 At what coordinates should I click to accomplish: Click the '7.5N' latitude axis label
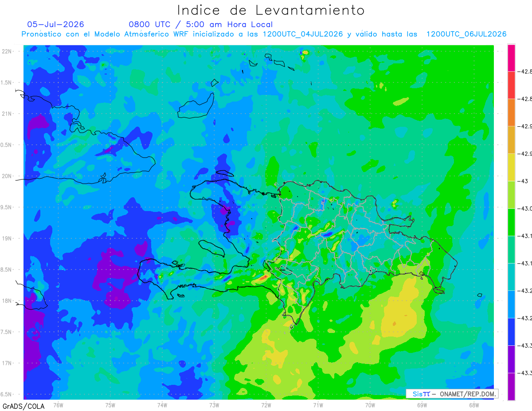click(6, 332)
